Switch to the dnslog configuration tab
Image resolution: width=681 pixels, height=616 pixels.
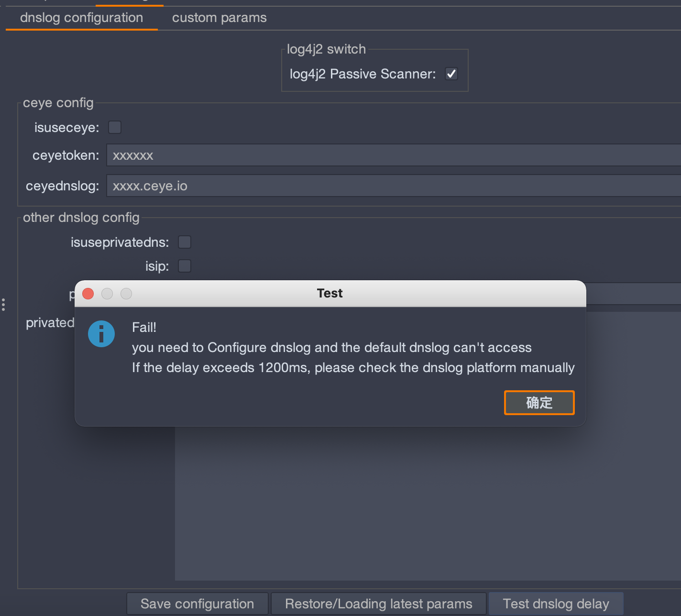click(82, 18)
